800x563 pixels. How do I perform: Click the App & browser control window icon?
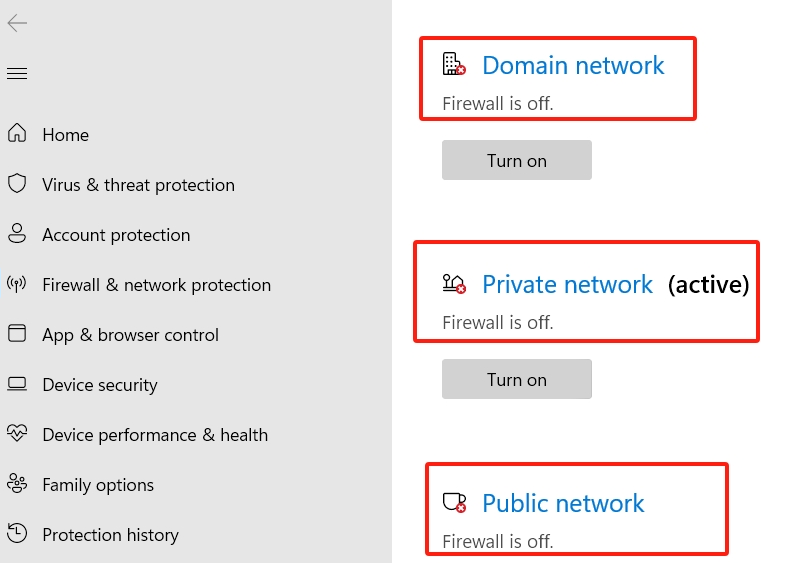pos(17,333)
